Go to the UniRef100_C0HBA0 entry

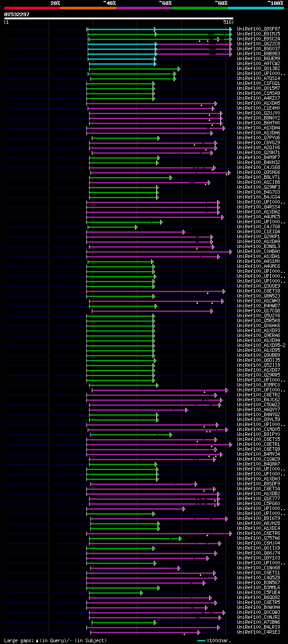pos(258,252)
